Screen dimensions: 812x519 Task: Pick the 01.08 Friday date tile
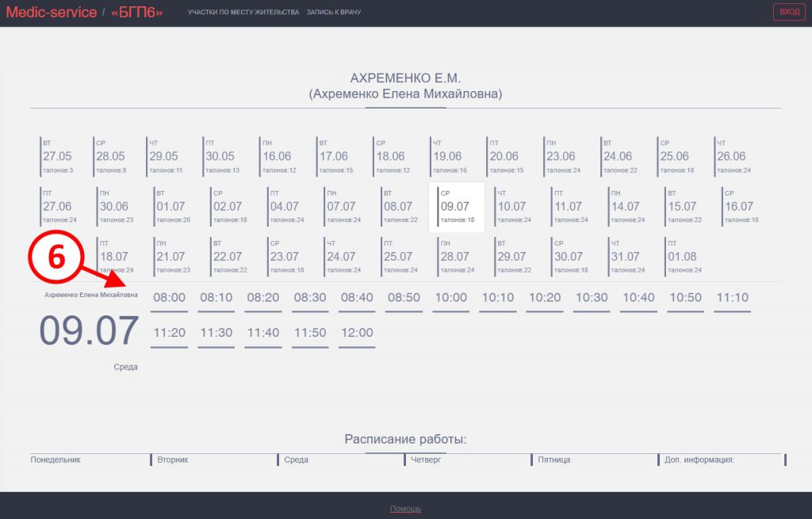point(682,256)
